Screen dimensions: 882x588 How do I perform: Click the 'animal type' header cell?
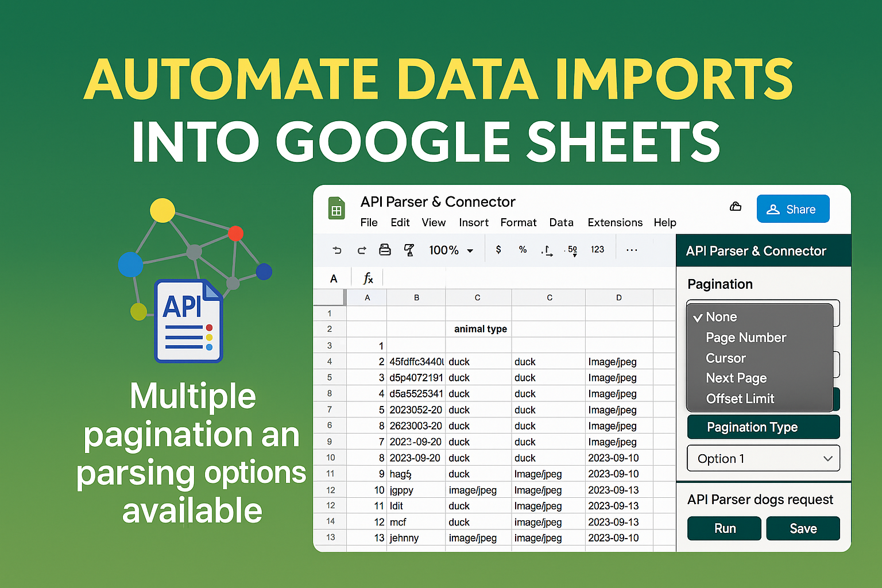[x=478, y=329]
